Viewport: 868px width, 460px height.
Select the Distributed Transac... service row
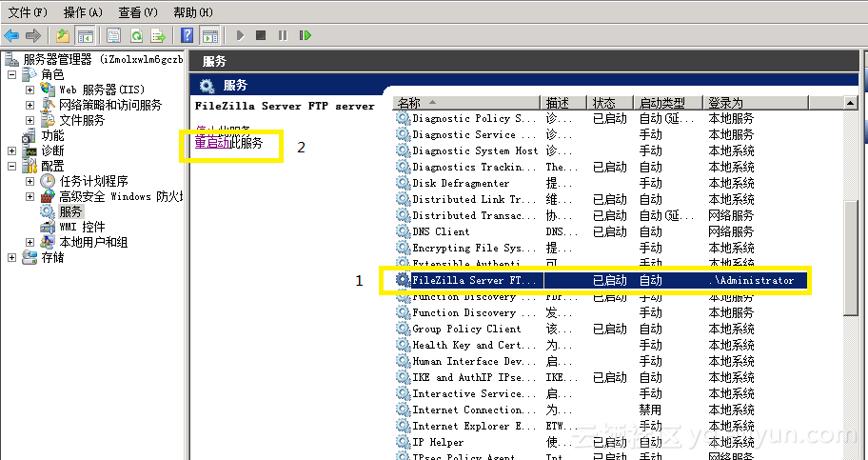tap(602, 215)
